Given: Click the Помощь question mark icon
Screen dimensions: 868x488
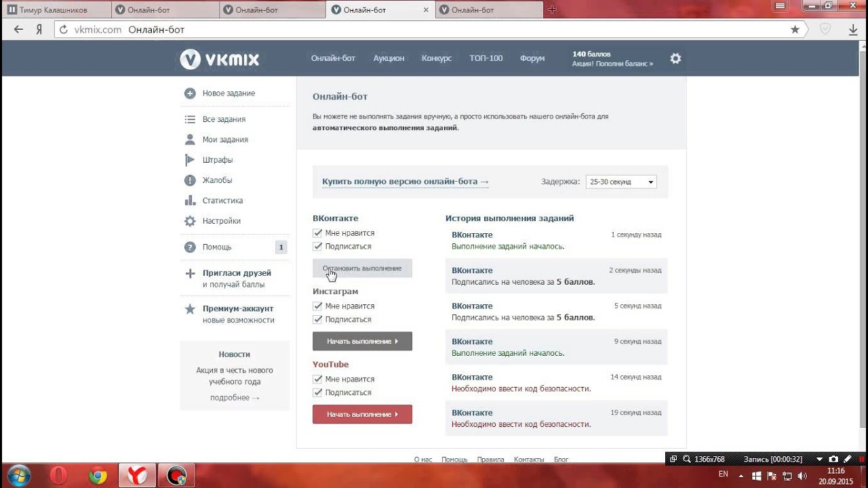Looking at the screenshot, I should [190, 247].
